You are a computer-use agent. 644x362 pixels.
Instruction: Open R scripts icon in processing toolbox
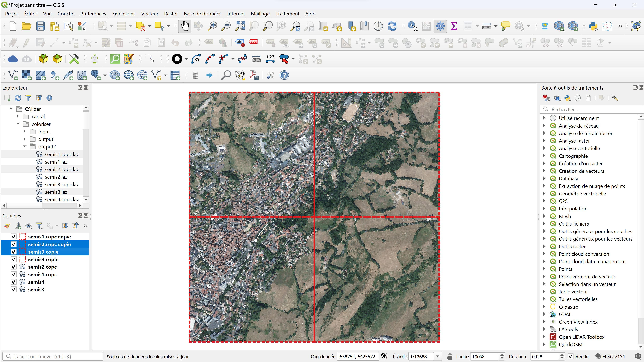coord(557,98)
